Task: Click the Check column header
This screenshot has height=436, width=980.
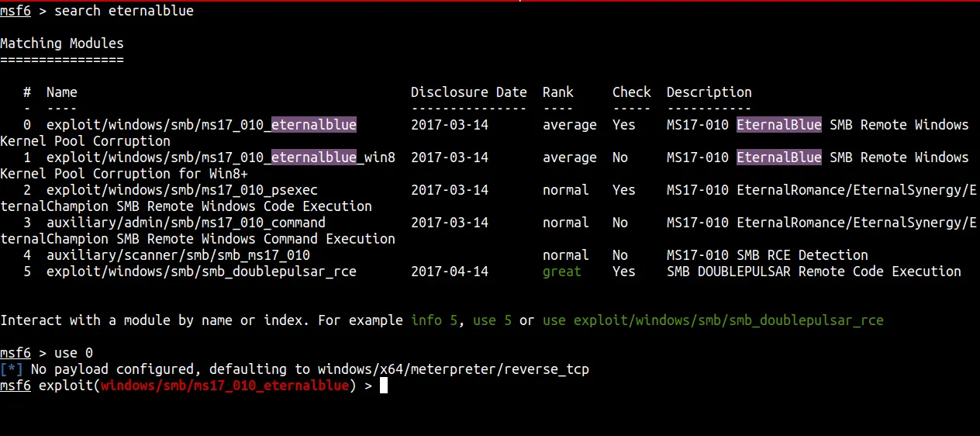Action: (x=631, y=92)
